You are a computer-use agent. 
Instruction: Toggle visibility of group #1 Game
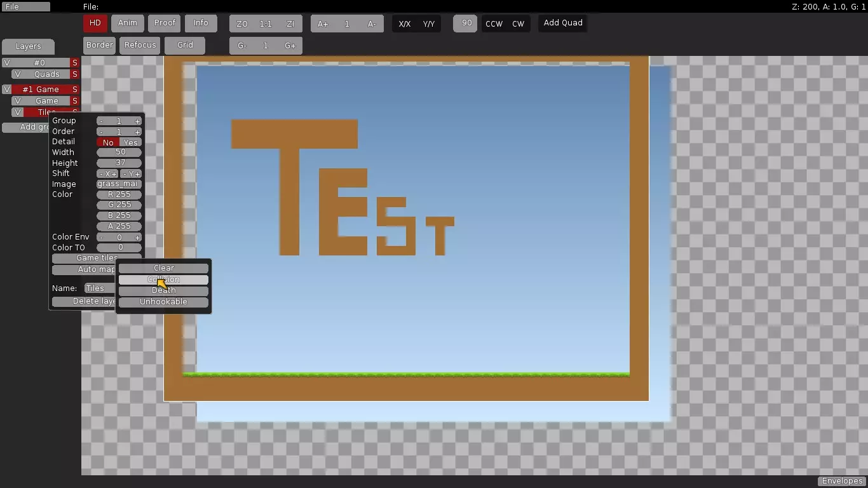click(6, 90)
